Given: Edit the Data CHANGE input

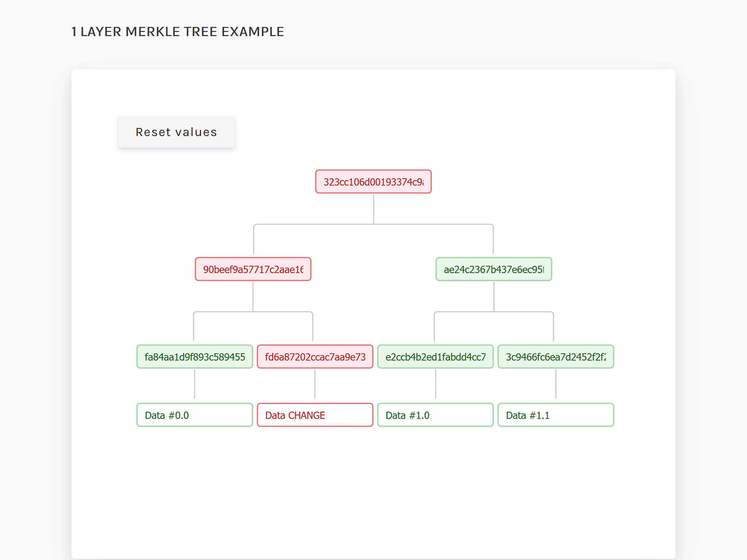Looking at the screenshot, I should pyautogui.click(x=315, y=415).
